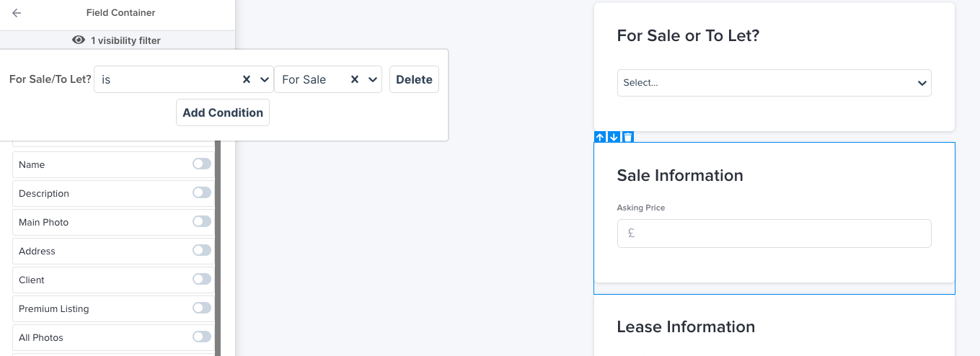Expand the For Sale value dropdown chevron
Image resolution: width=980 pixels, height=356 pixels.
coord(373,79)
